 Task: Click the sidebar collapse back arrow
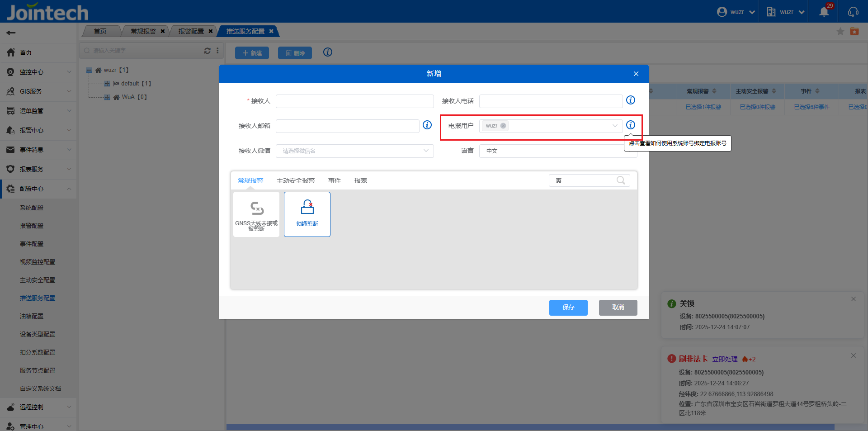[x=11, y=33]
